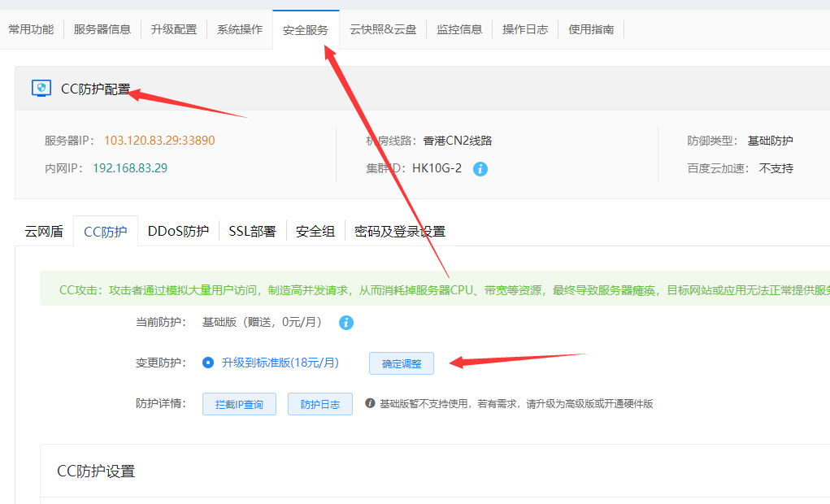
Task: Click info icon beside 基础版（赠送，0元/月）
Action: [345, 323]
